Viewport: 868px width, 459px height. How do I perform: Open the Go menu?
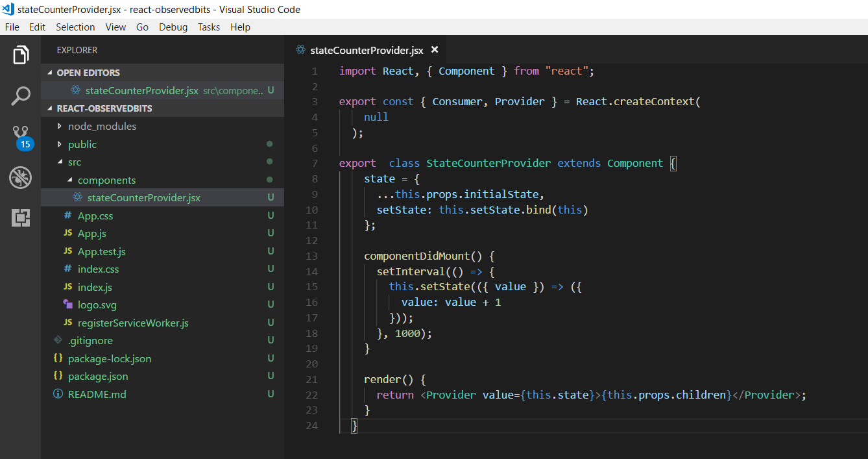[142, 27]
